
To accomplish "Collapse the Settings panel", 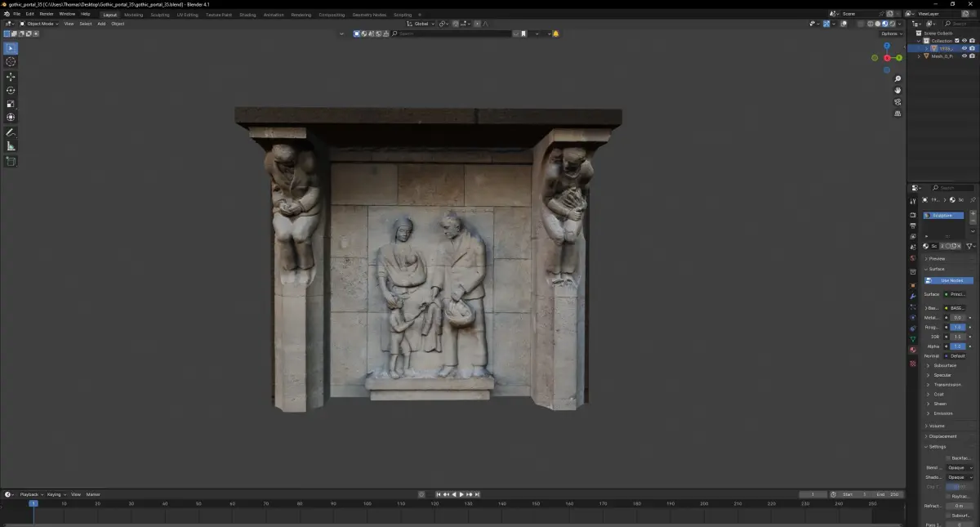I will coord(936,447).
